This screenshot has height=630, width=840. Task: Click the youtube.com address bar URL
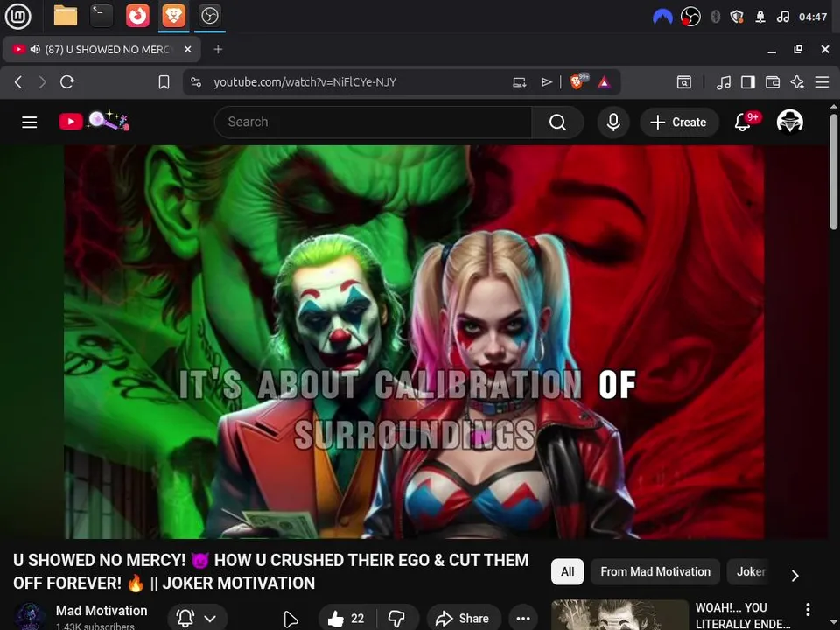pos(304,82)
